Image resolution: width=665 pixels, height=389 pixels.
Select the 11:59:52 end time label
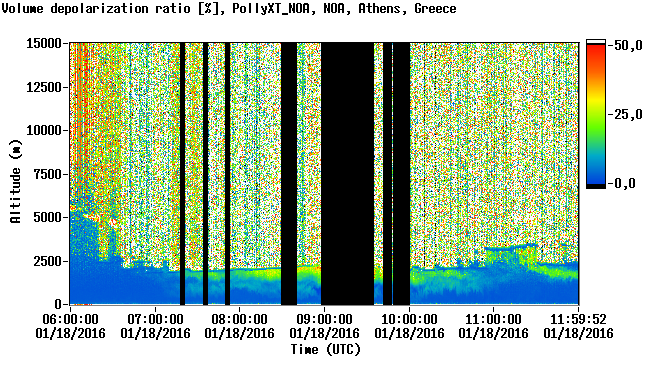click(578, 319)
